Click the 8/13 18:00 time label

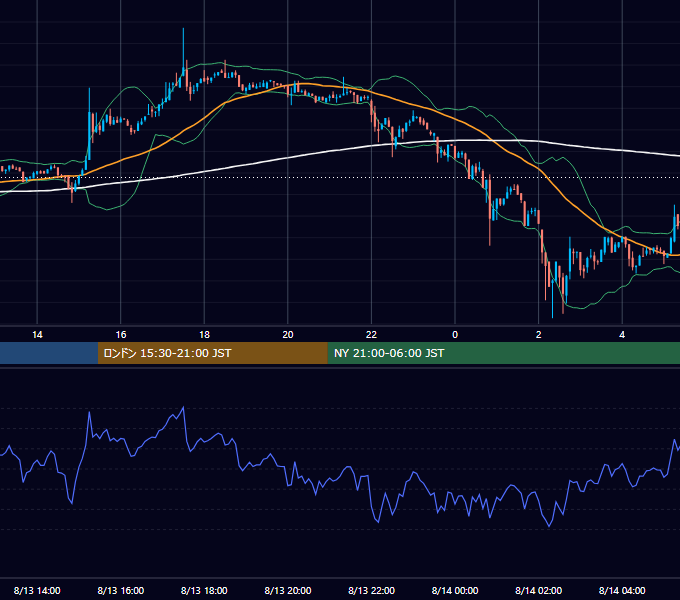pos(204,590)
